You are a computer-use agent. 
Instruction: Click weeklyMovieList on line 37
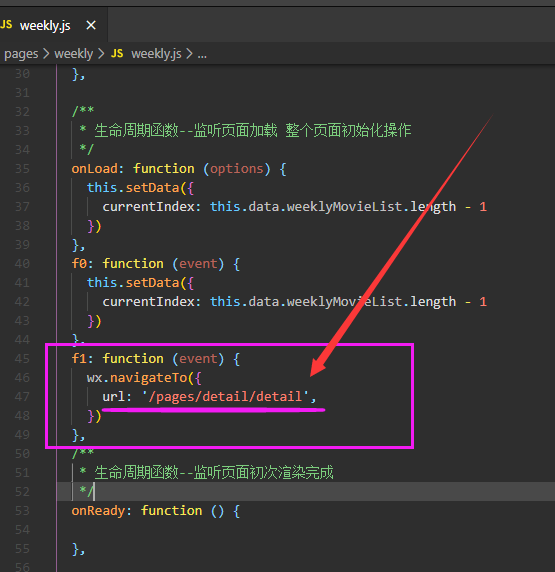point(344,206)
